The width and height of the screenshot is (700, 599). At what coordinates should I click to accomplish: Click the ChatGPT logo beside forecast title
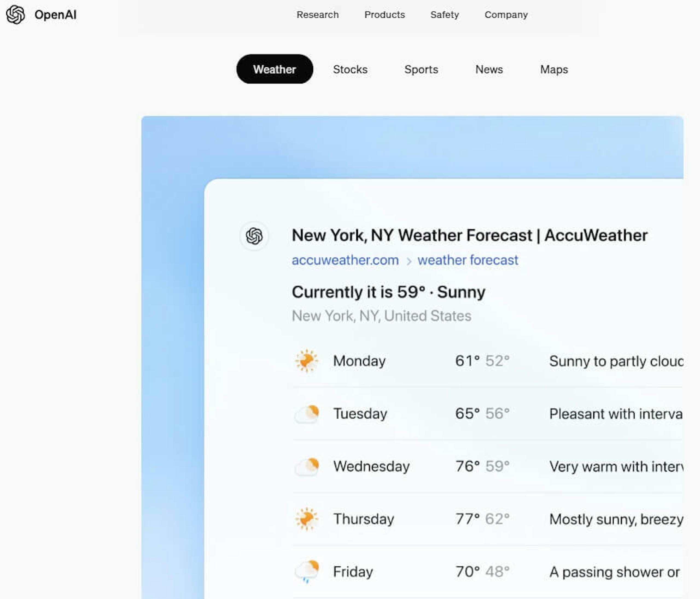254,236
